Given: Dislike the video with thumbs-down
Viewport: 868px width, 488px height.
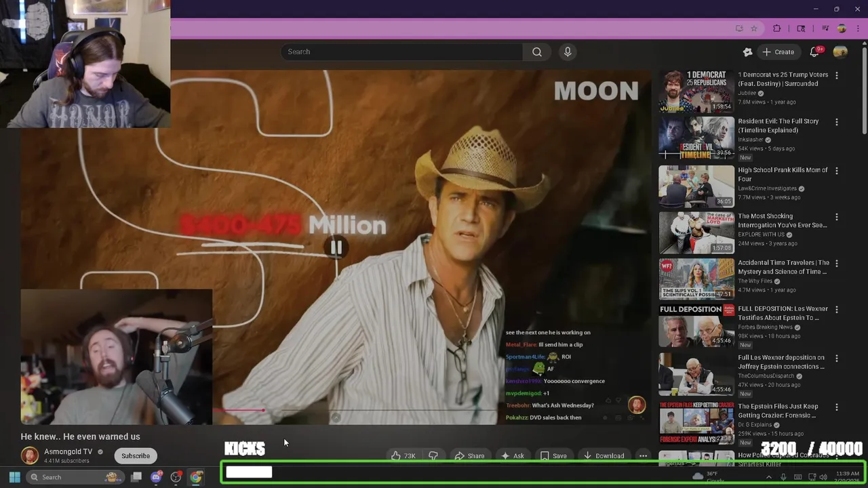Looking at the screenshot, I should pos(433,456).
